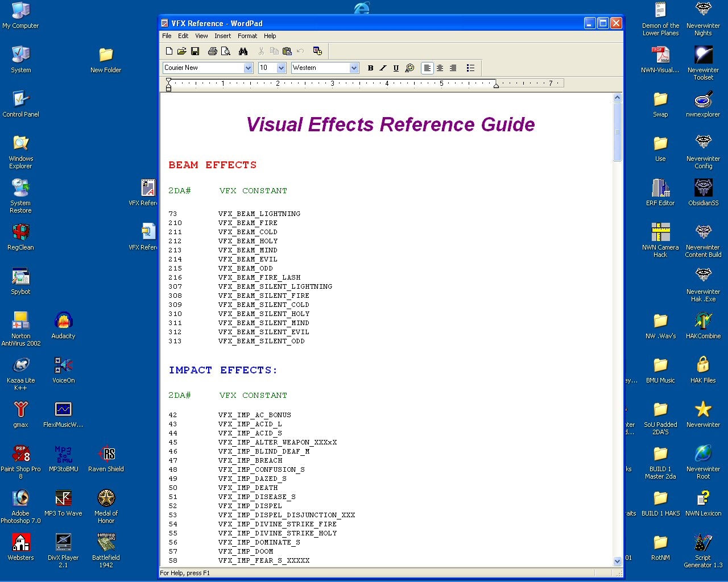The image size is (728, 582).
Task: Insert Date/Time using the toolbar icon
Action: [x=317, y=51]
